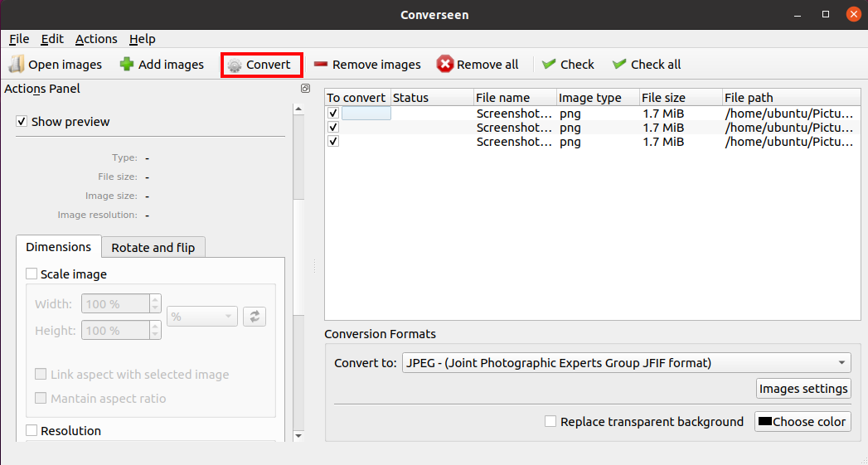Select the third row's file path cell
Image resolution: width=868 pixels, height=465 pixels.
792,142
